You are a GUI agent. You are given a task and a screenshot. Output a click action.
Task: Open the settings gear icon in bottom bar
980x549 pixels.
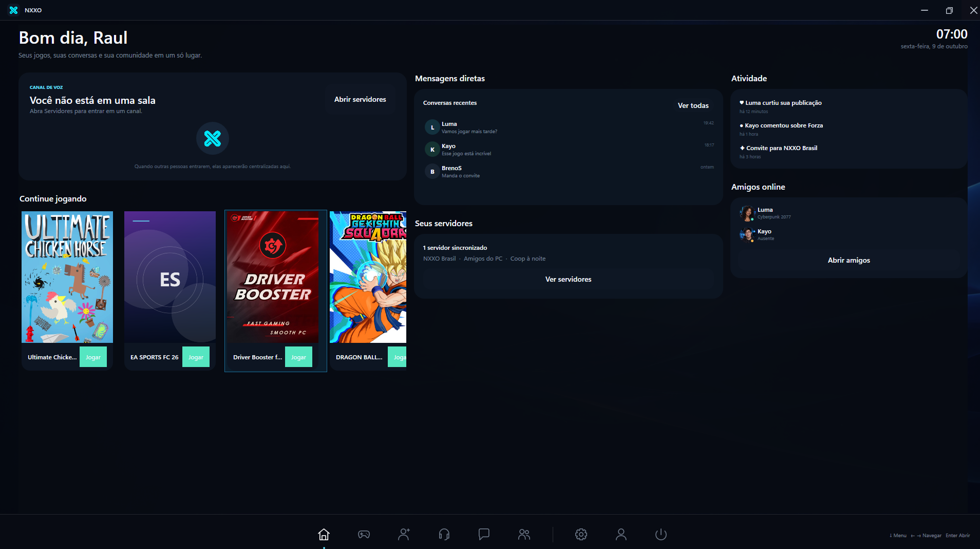tap(581, 535)
